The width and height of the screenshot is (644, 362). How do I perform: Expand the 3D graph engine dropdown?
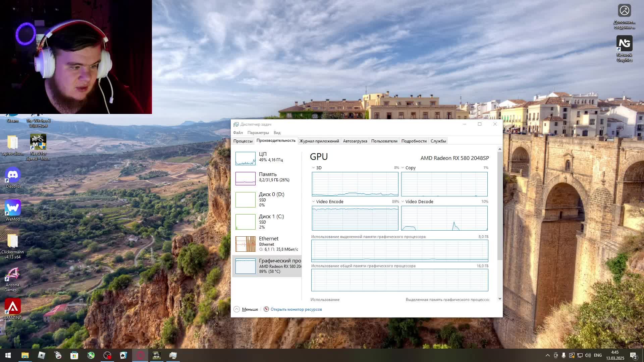pos(313,168)
